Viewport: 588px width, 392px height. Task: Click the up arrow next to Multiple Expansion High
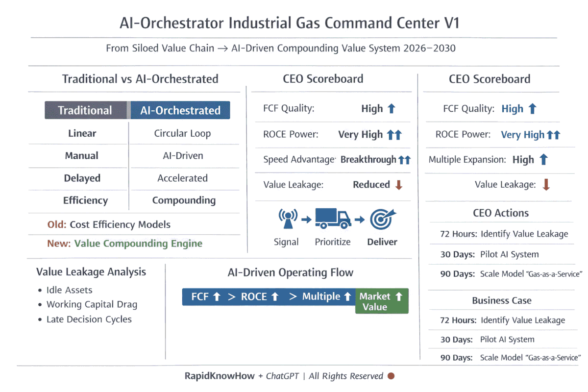[542, 159]
